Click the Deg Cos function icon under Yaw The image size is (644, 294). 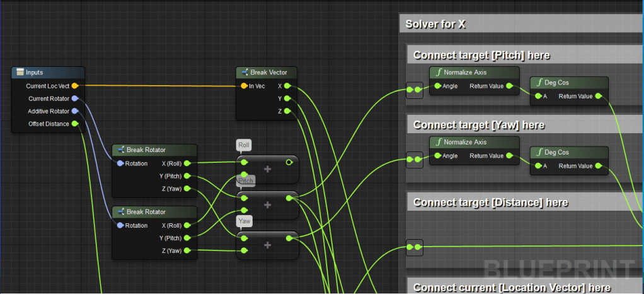539,152
